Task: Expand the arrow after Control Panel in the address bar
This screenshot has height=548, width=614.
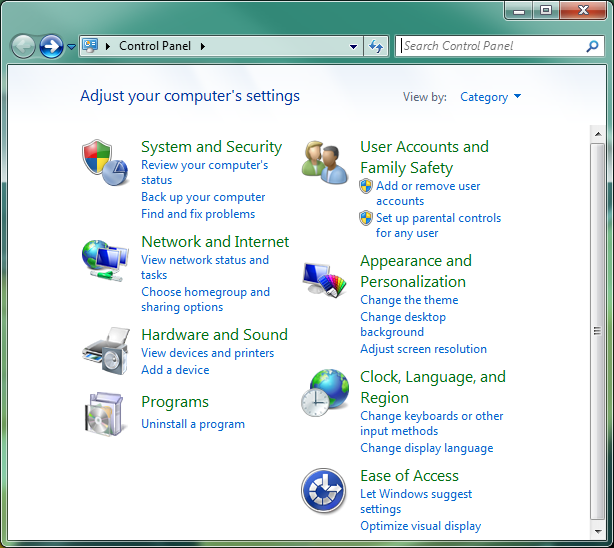Action: (203, 47)
